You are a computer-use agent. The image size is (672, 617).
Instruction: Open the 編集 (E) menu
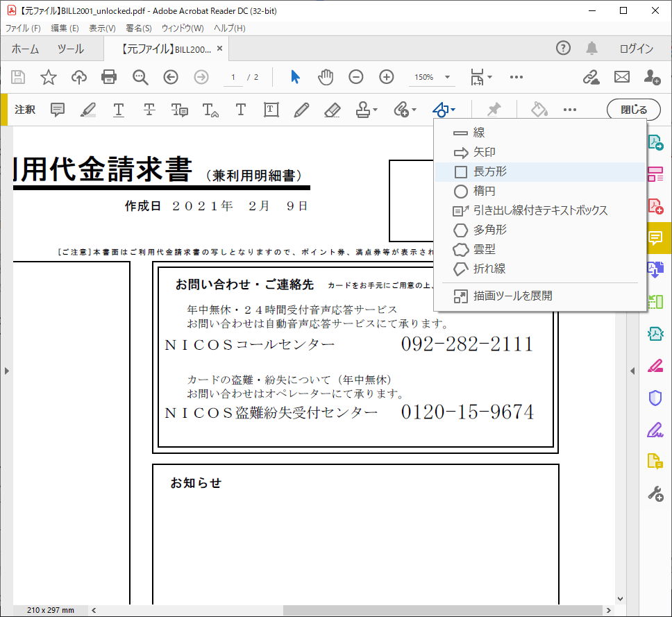pos(65,28)
